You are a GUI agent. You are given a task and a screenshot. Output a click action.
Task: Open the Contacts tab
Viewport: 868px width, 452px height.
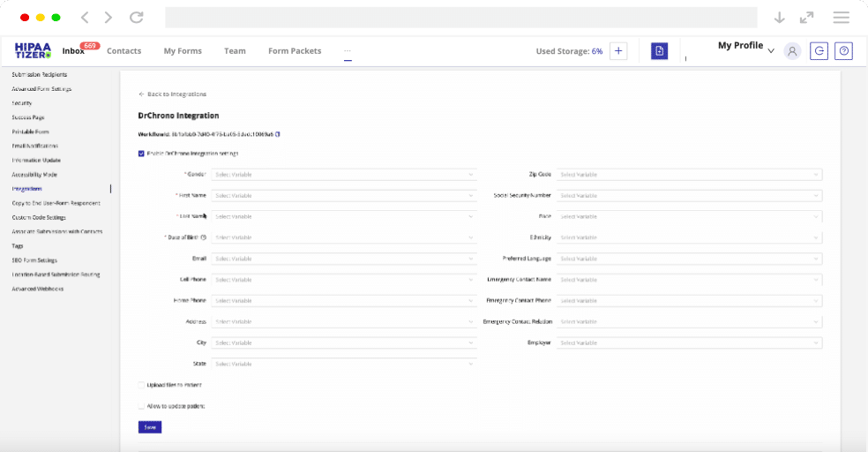click(x=124, y=51)
